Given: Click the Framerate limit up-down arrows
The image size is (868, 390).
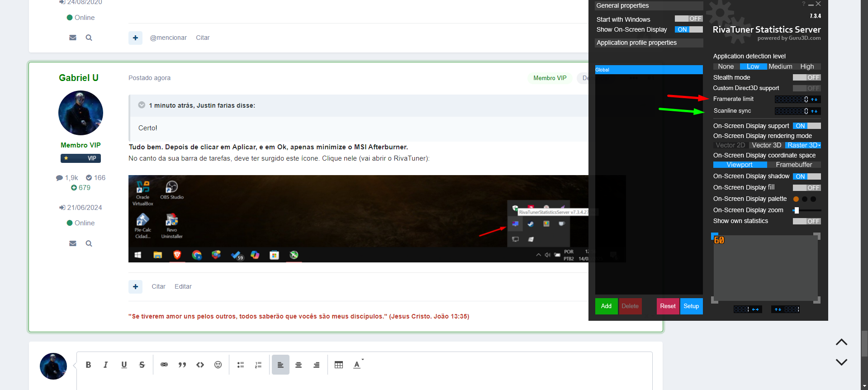Looking at the screenshot, I should click(815, 99).
